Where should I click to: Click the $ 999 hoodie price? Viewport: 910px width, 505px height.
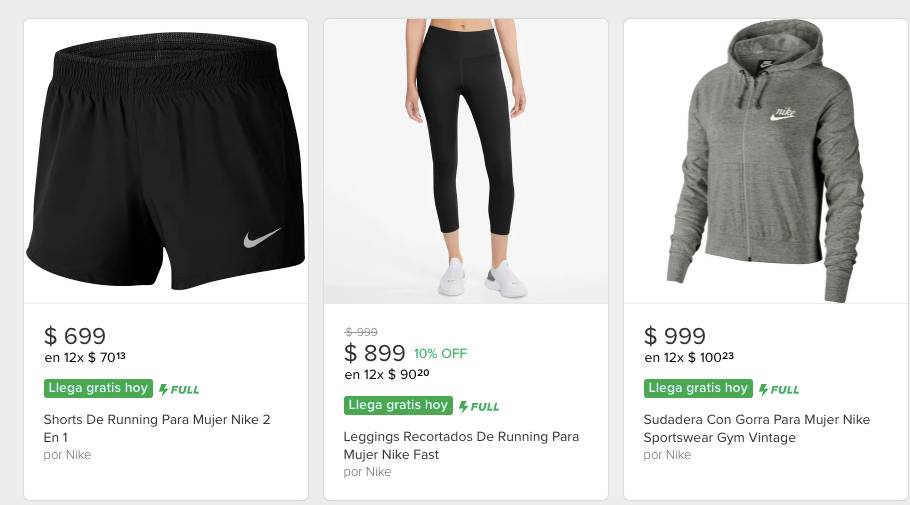point(675,336)
